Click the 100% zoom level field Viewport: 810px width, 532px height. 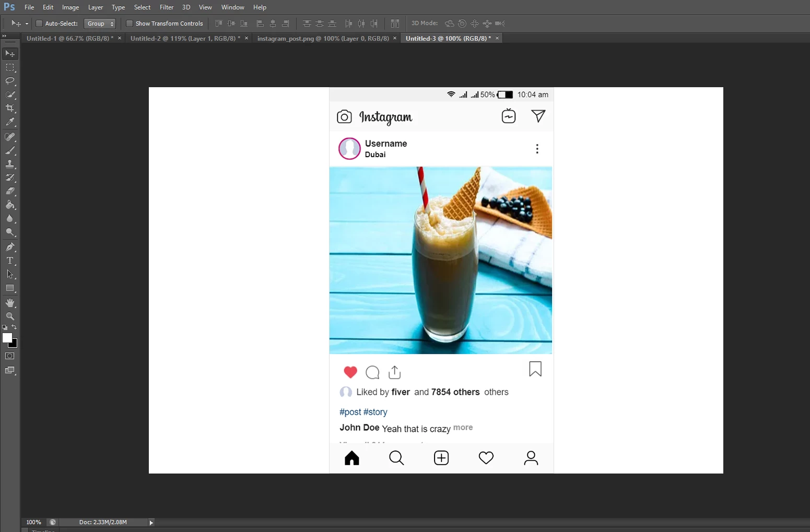tap(34, 522)
